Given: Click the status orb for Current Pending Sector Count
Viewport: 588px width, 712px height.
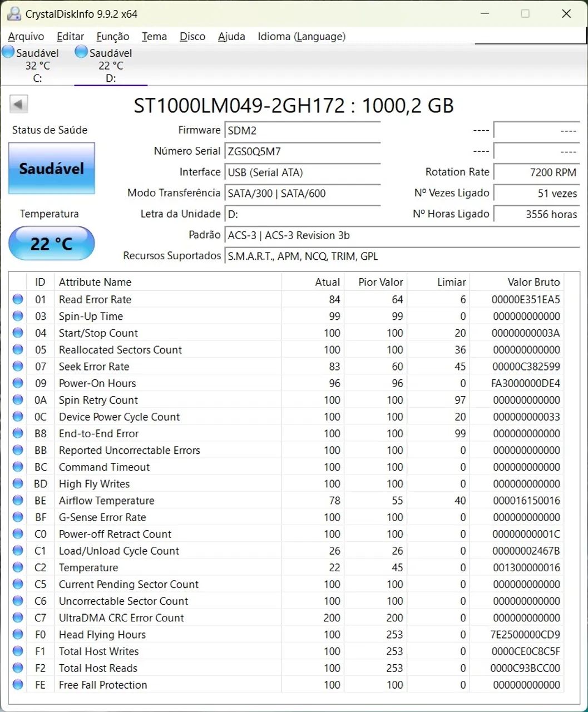Looking at the screenshot, I should tap(18, 584).
